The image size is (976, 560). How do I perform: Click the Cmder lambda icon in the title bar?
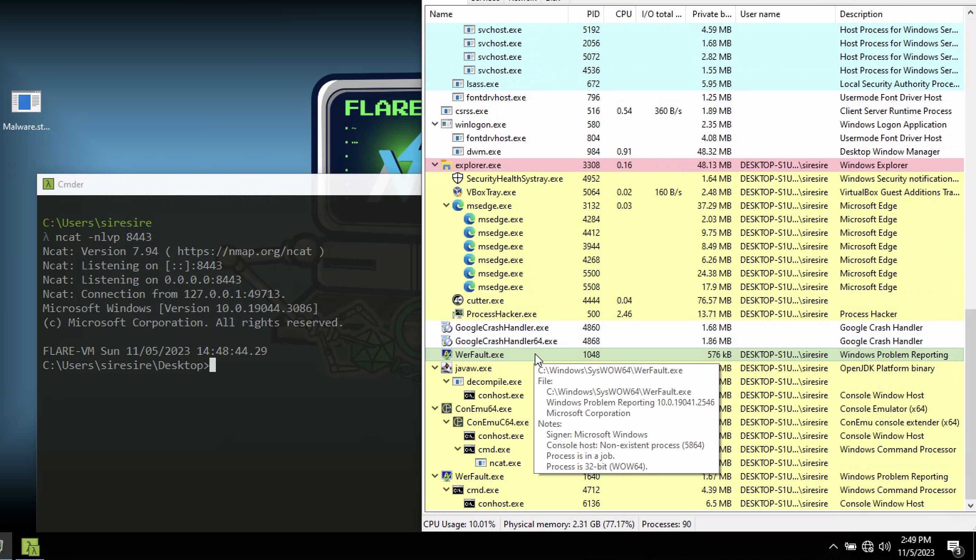[48, 184]
